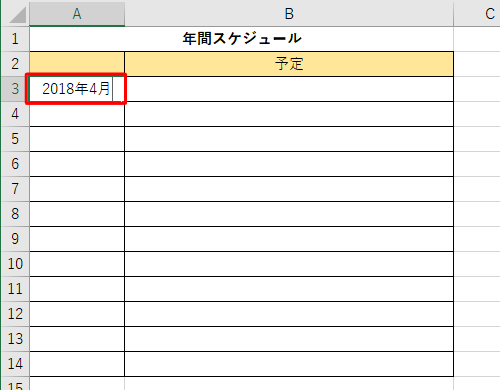This screenshot has width=500, height=390.
Task: Click empty cell A14
Action: click(77, 364)
